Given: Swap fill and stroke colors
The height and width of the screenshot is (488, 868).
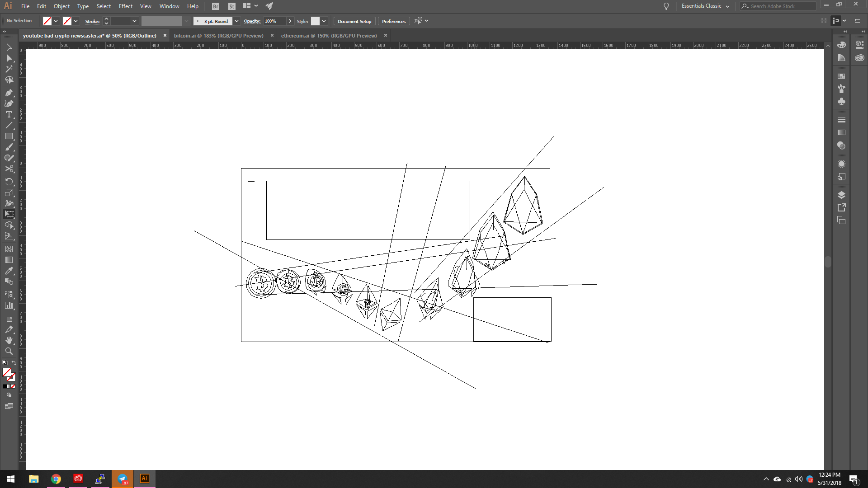Looking at the screenshot, I should [x=14, y=362].
